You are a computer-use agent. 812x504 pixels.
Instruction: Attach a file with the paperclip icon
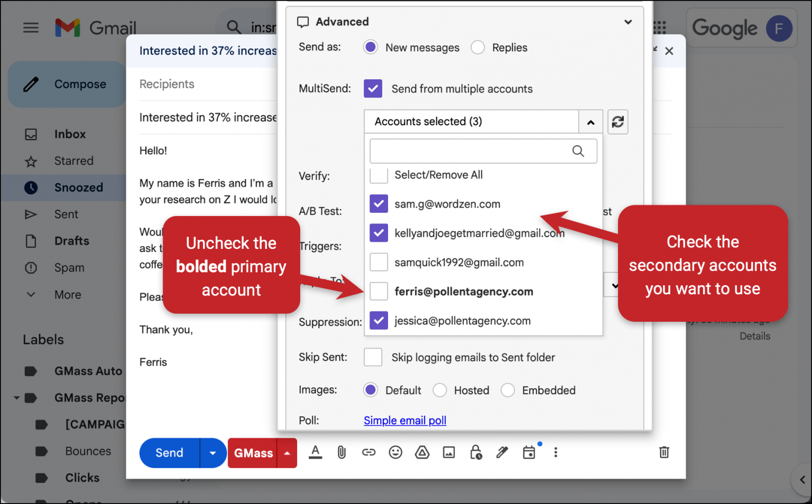click(x=342, y=452)
